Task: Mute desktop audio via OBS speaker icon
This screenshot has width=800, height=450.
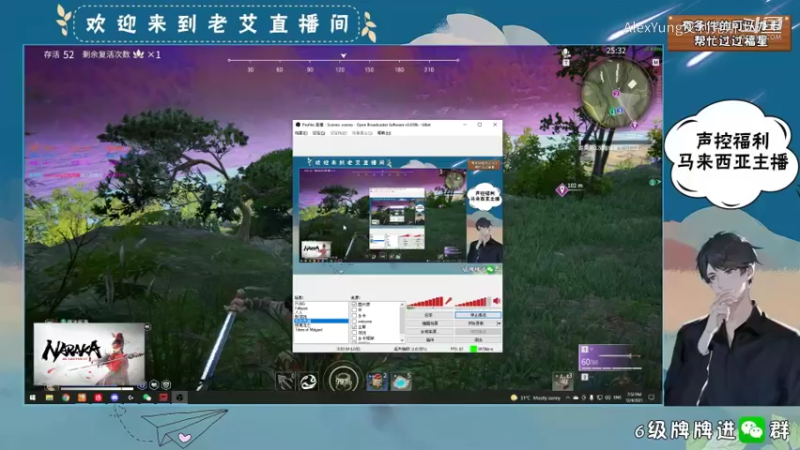Action: click(496, 301)
